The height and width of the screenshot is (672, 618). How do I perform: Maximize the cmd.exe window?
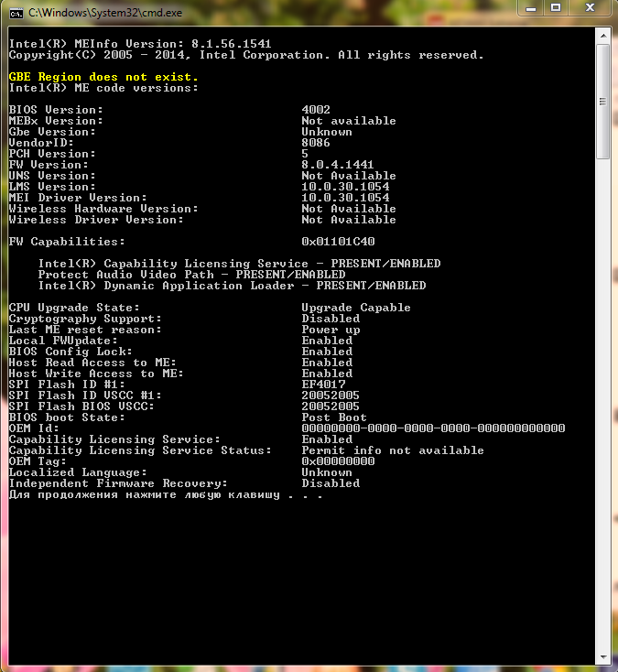[556, 8]
